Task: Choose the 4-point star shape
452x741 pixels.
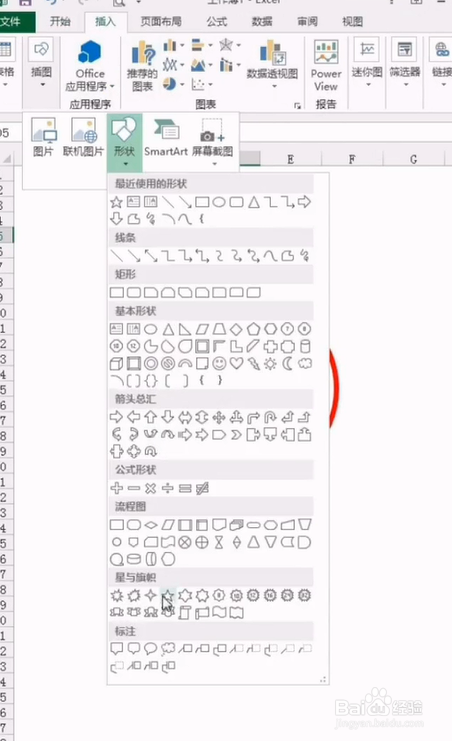Action: tap(151, 595)
